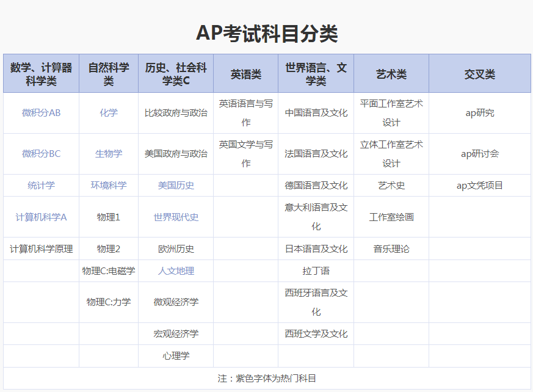Image resolution: width=533 pixels, height=392 pixels.
Task: Click the 自然科学类 column header
Action: coord(109,73)
